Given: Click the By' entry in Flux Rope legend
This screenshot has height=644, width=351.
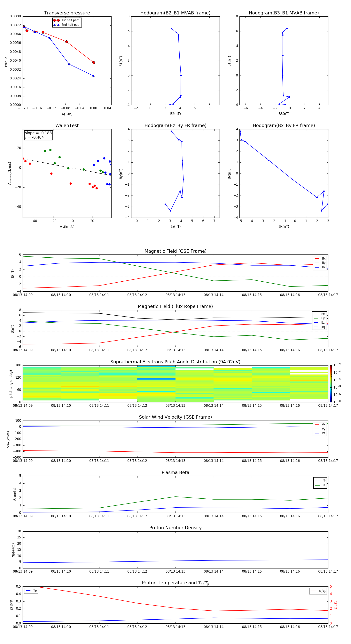Looking at the screenshot, I should pyautogui.click(x=320, y=318).
